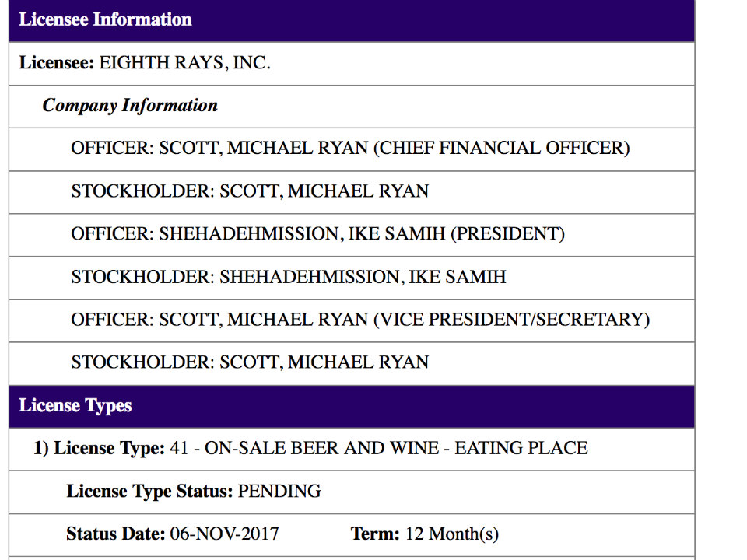Select the Licensee EIGHTH RAYS, INC. row
This screenshot has width=747, height=560.
[352, 64]
